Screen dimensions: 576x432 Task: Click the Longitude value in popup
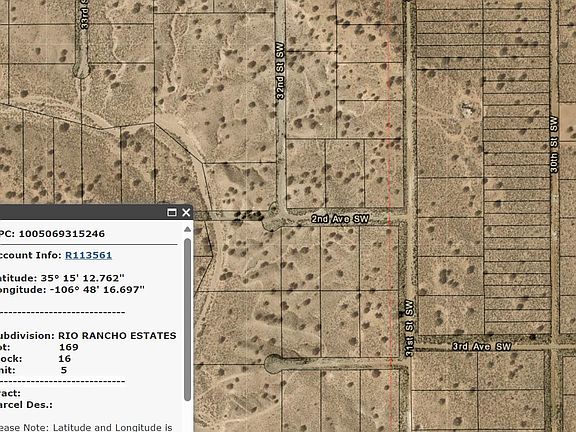[97, 289]
